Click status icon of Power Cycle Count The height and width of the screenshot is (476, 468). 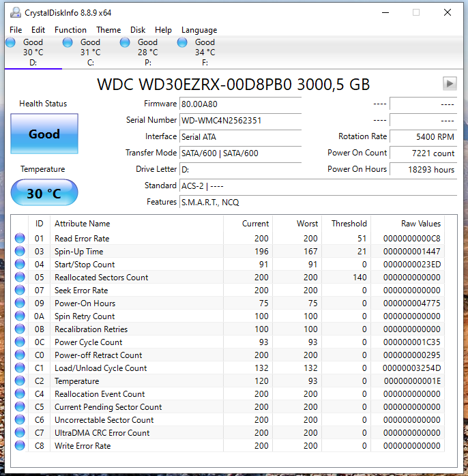[20, 342]
